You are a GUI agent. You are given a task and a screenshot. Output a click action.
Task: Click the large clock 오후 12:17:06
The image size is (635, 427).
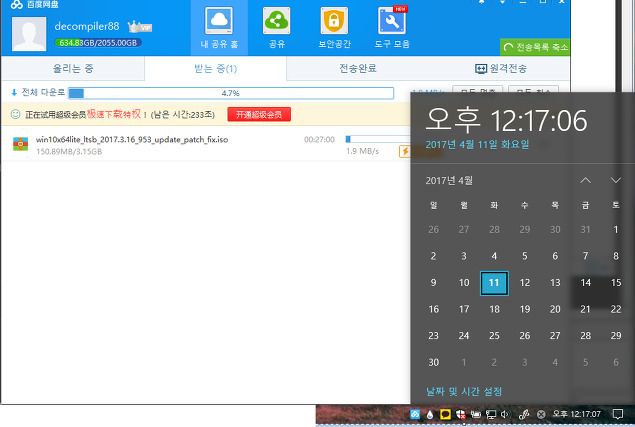[506, 120]
